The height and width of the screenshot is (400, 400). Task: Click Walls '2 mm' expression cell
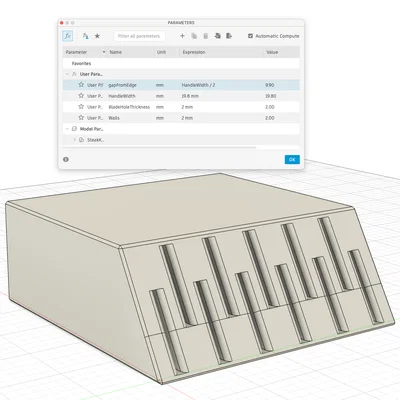[x=187, y=118]
